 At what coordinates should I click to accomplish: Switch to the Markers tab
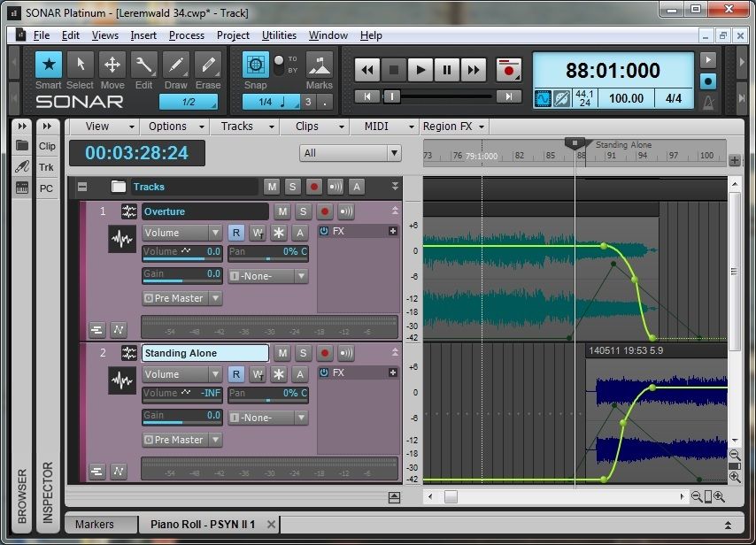[95, 524]
